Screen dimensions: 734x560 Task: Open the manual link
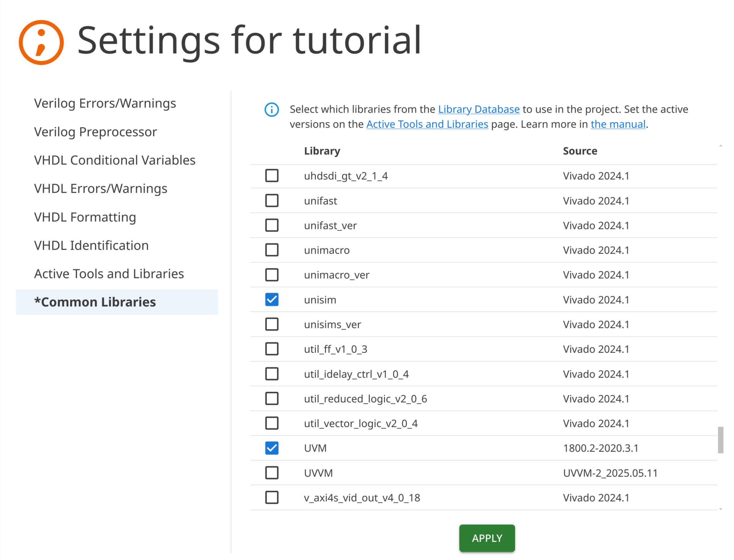(x=618, y=124)
